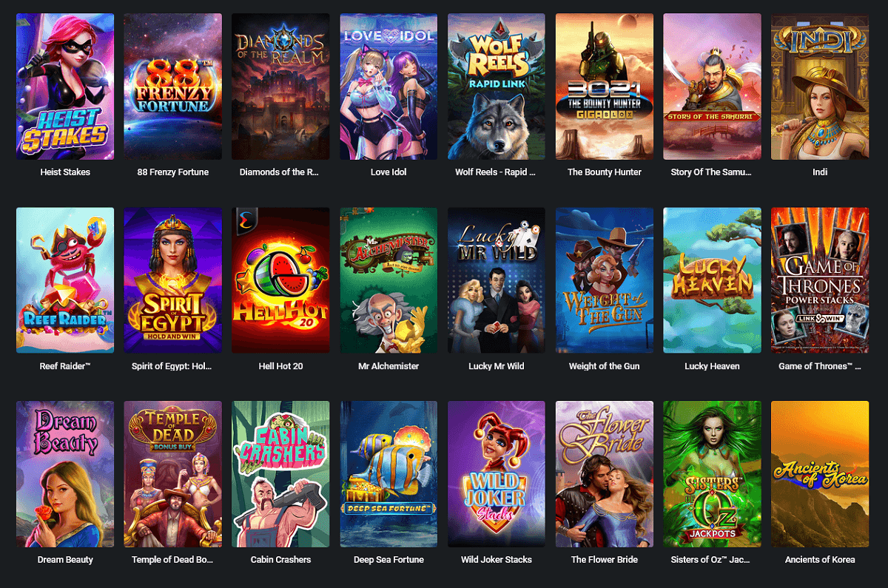Open the Heist Stakes game thumbnail
Screen dimensions: 888x588
pos(65,87)
